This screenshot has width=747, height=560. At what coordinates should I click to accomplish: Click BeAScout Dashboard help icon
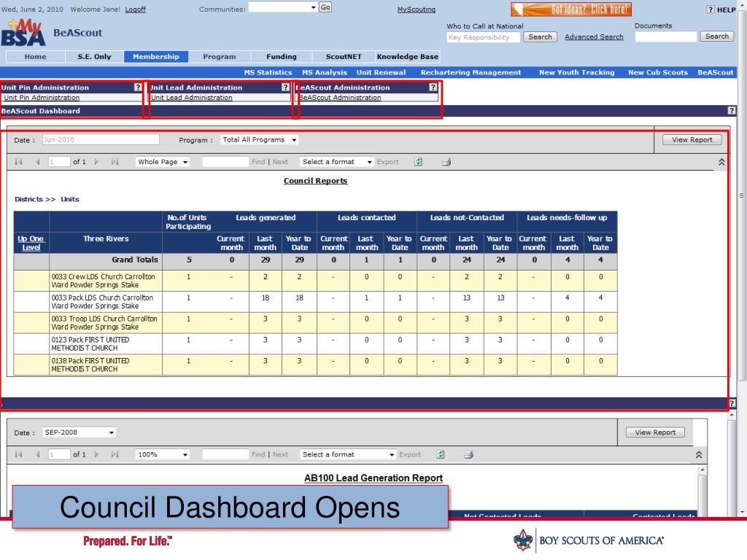coord(732,111)
